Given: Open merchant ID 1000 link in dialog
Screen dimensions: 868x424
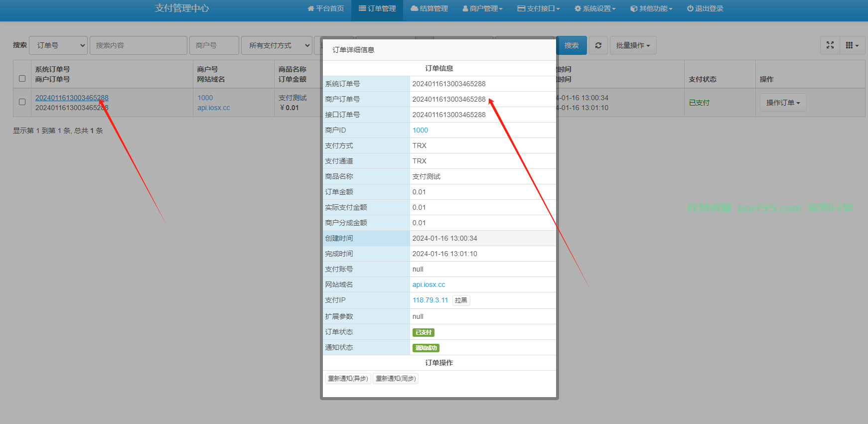Looking at the screenshot, I should pos(420,130).
